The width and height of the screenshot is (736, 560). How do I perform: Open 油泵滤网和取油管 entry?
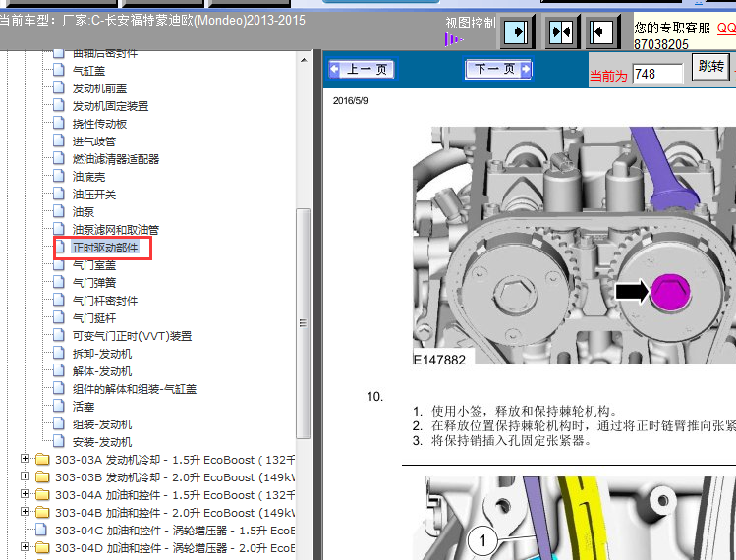tap(116, 230)
